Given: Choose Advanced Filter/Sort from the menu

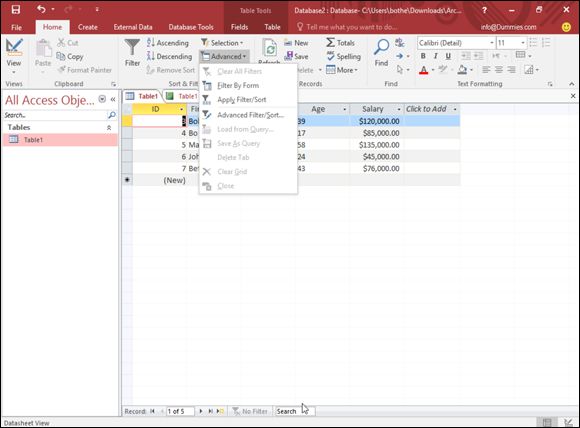Looking at the screenshot, I should (x=248, y=115).
